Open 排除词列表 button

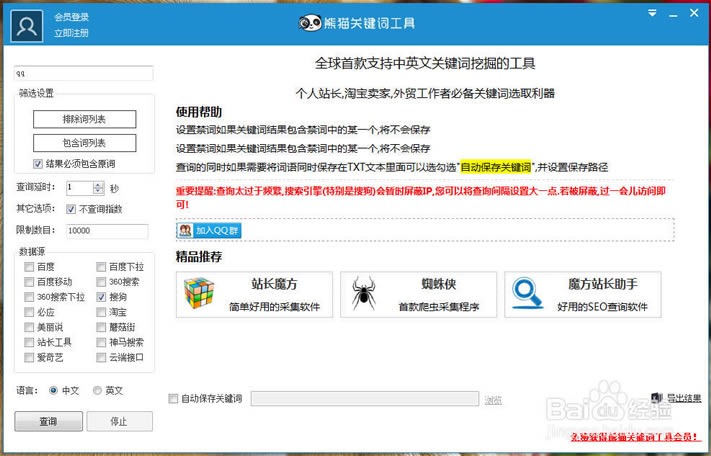(x=84, y=119)
